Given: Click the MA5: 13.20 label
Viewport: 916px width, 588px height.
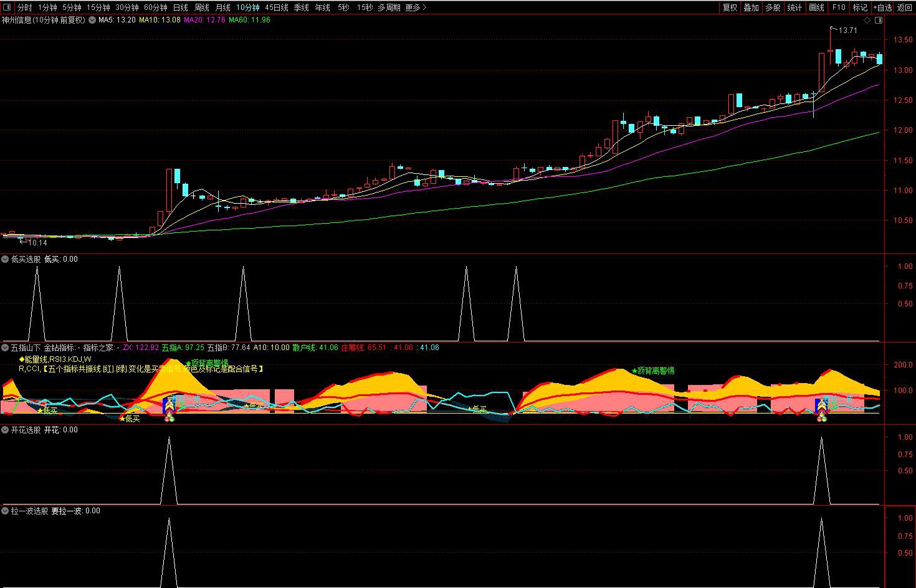Looking at the screenshot, I should [x=118, y=20].
